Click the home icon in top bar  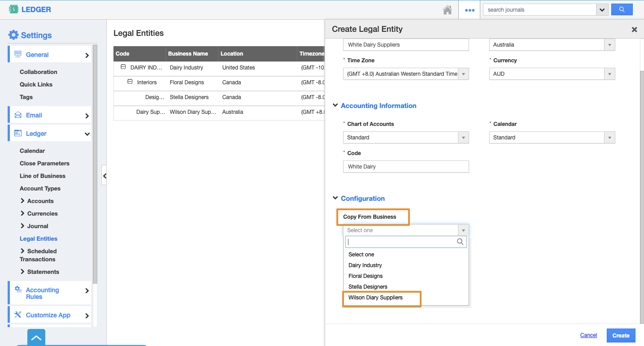(447, 10)
